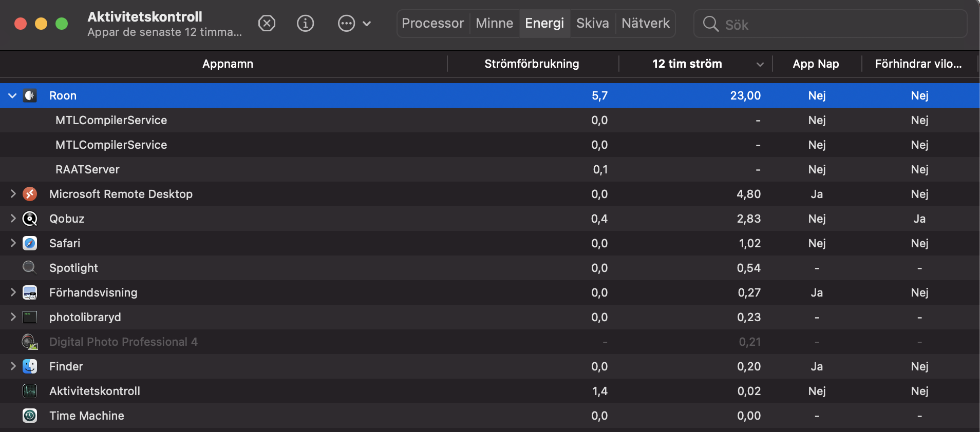Switch to the Processor tab
Image resolution: width=980 pixels, height=432 pixels.
click(x=432, y=23)
